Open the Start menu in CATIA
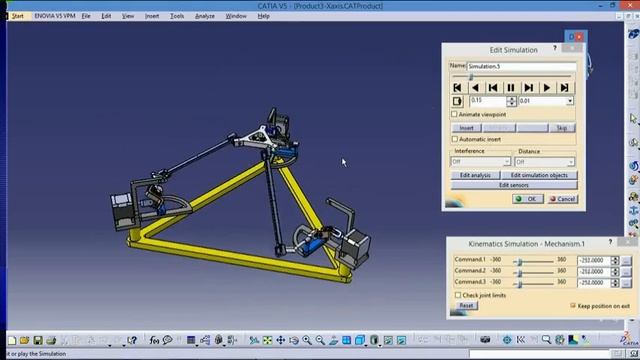Screen dimensions: 640x360 [18, 16]
